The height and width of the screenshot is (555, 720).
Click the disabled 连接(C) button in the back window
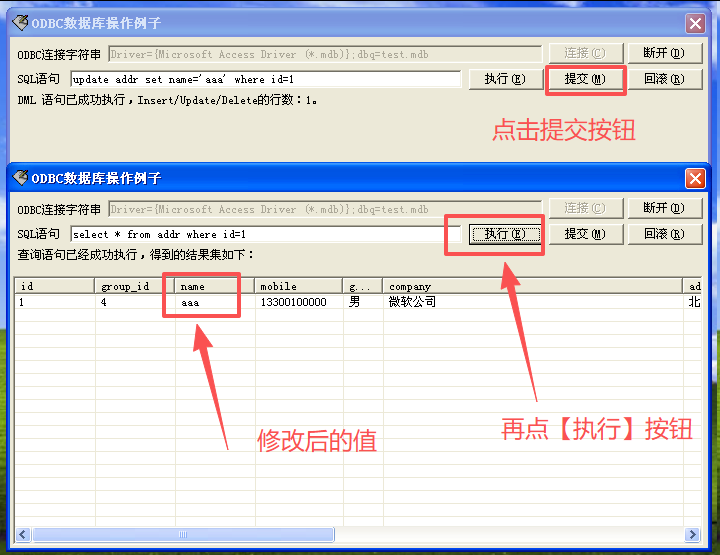(x=585, y=53)
